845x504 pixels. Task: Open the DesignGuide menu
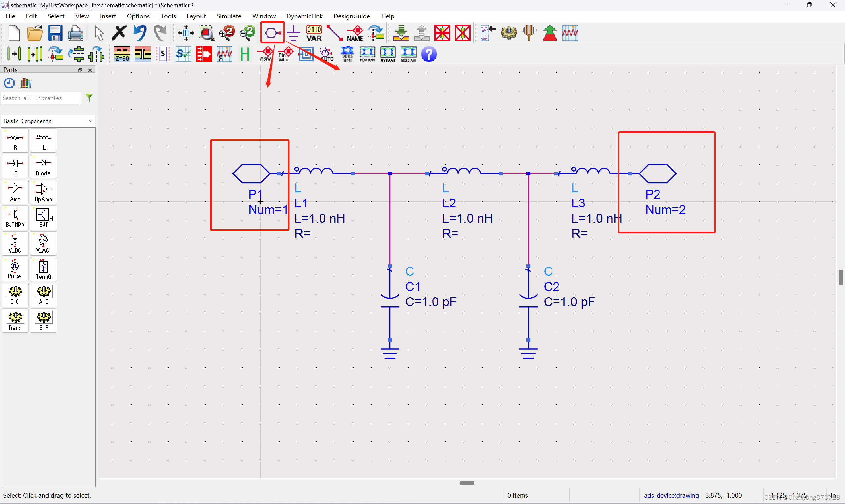[x=352, y=16]
